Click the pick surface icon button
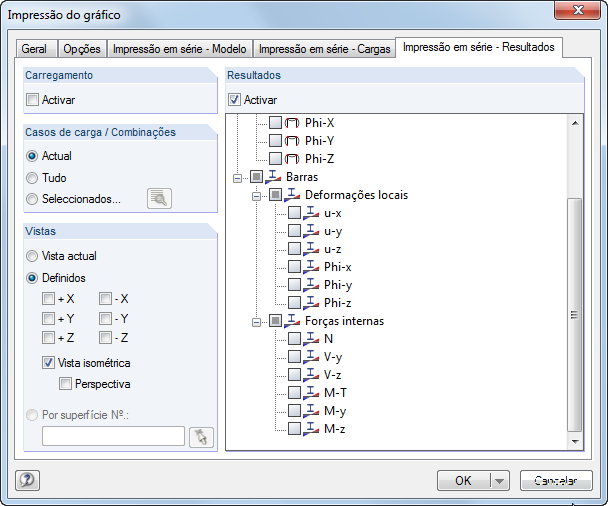 [202, 436]
